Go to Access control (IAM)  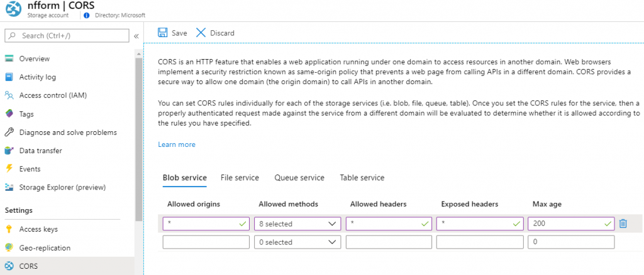click(x=53, y=95)
